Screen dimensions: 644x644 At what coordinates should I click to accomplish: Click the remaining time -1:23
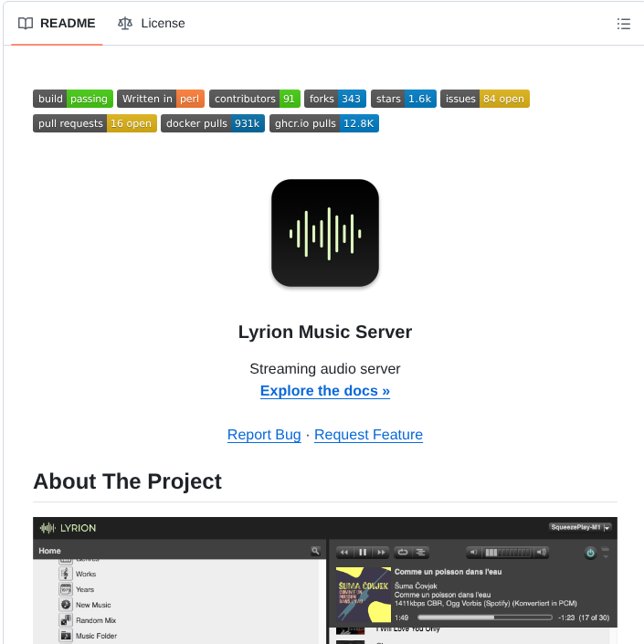[x=566, y=618]
